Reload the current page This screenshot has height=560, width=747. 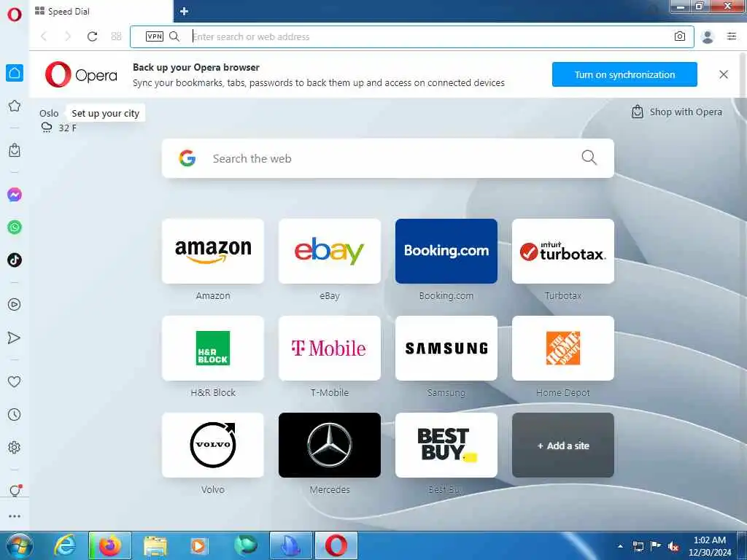[x=93, y=36]
